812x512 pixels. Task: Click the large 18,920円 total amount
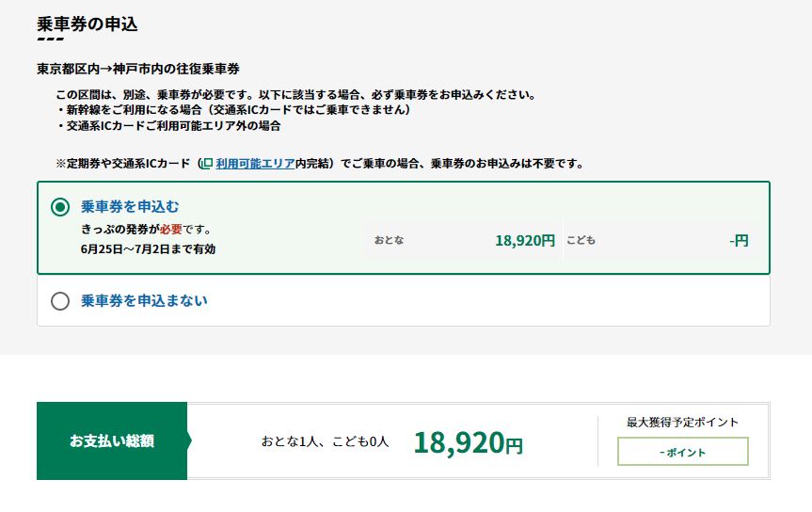pos(469,443)
